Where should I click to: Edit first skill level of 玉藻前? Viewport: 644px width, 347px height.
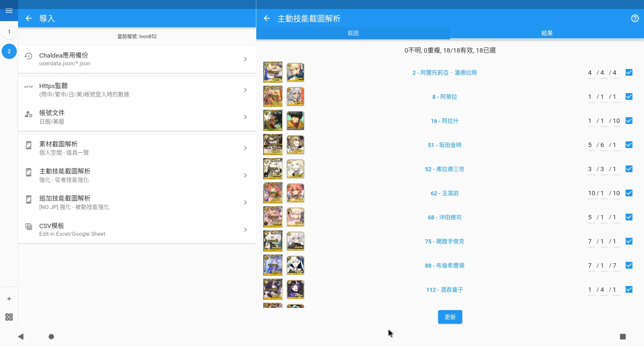click(x=591, y=193)
